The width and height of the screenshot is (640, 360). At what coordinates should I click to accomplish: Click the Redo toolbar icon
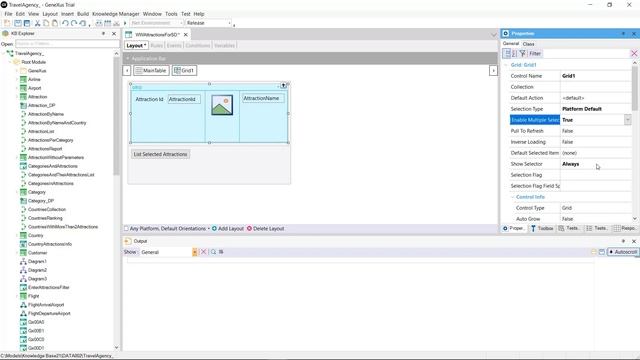click(x=74, y=23)
